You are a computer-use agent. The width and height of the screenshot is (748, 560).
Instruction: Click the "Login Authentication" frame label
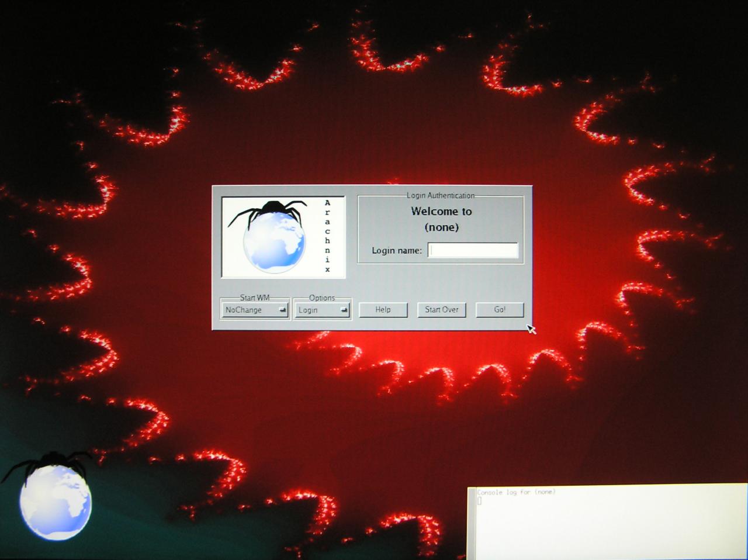441,195
